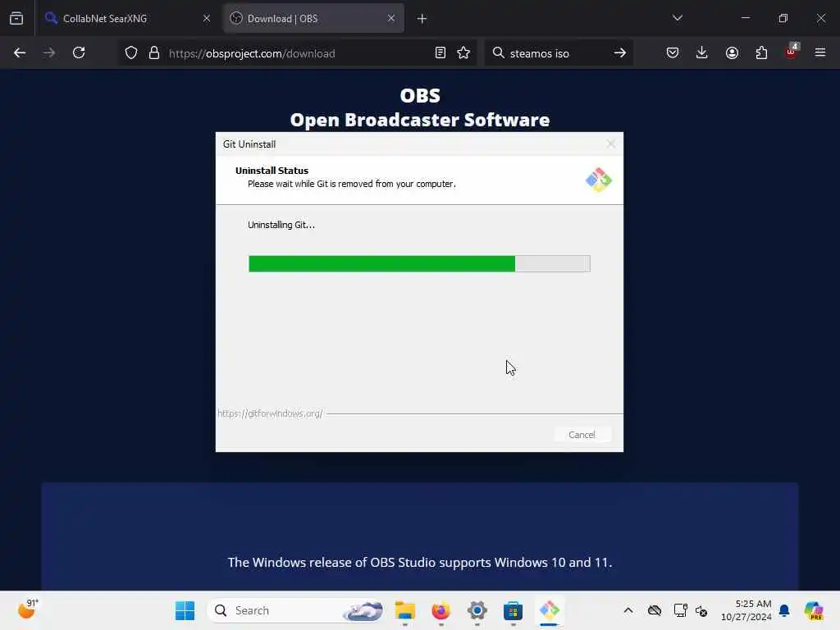Go back to the previous page
840x630 pixels.
click(x=20, y=52)
